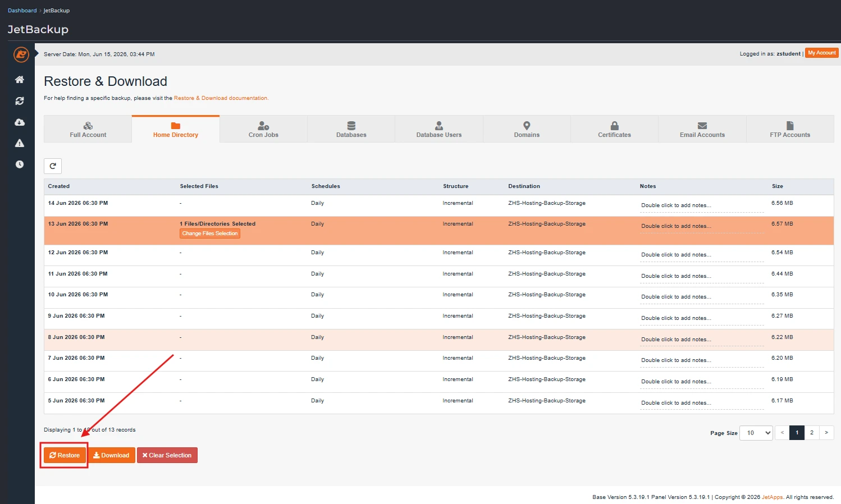This screenshot has height=504, width=841.
Task: Open the Database Users tab
Action: coord(439,129)
